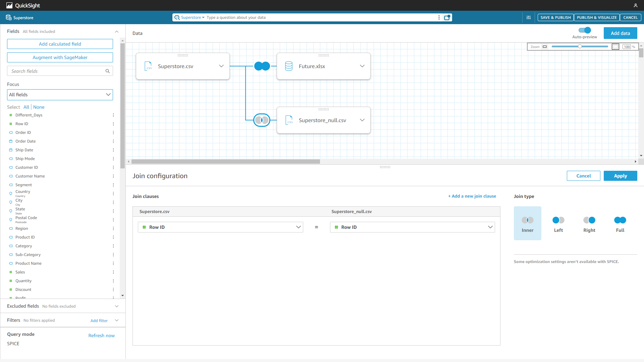Click the calendar icon beside Ship Date
Viewport: 644px width, 362px height.
pos(11,150)
